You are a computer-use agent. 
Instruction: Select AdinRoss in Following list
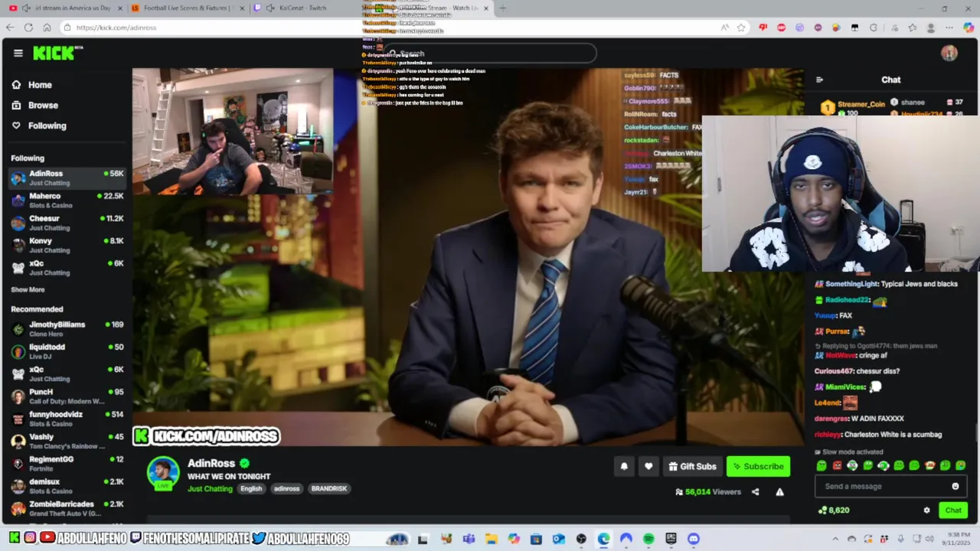click(x=67, y=178)
